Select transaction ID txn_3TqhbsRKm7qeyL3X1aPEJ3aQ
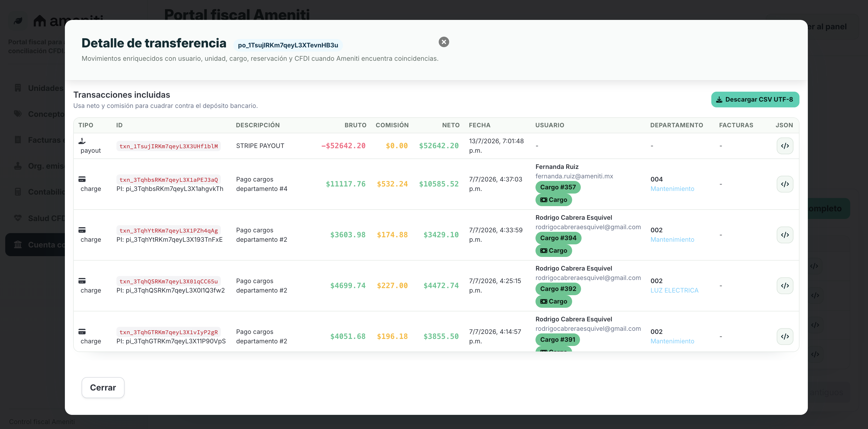The width and height of the screenshot is (868, 429). pos(168,180)
